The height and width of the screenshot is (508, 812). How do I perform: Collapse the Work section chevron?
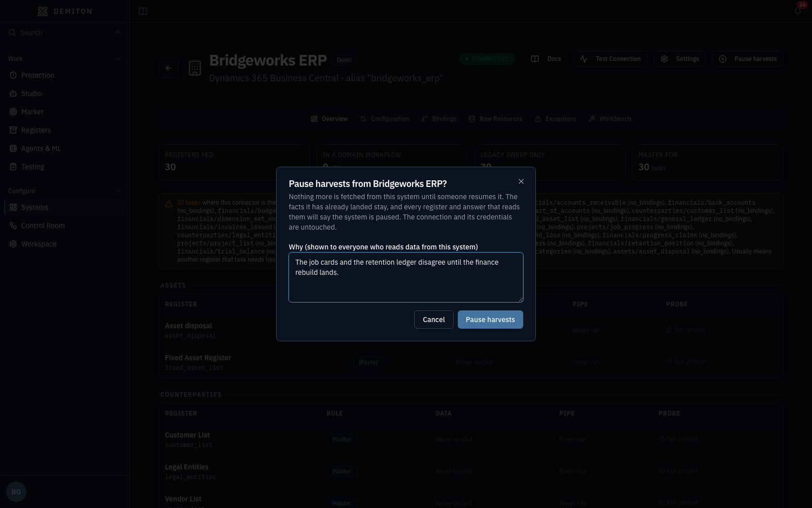(x=118, y=59)
